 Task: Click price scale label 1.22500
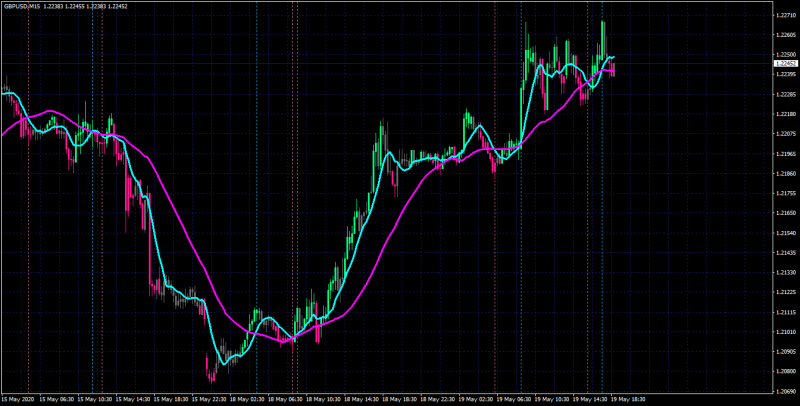tap(785, 55)
